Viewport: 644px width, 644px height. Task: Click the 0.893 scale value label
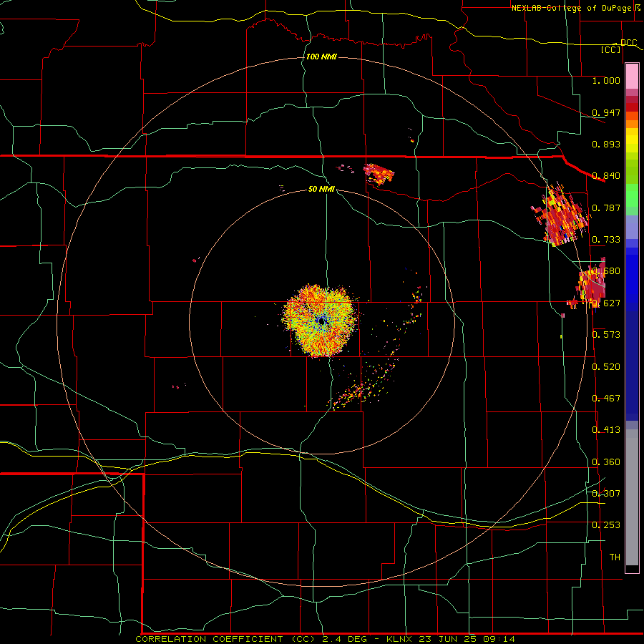[606, 144]
